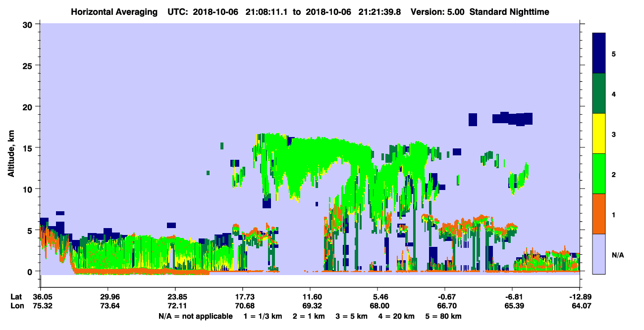Image resolution: width=644 pixels, height=330 pixels.
Task: Click the yellow level 3 colorbar segment
Action: (x=599, y=134)
